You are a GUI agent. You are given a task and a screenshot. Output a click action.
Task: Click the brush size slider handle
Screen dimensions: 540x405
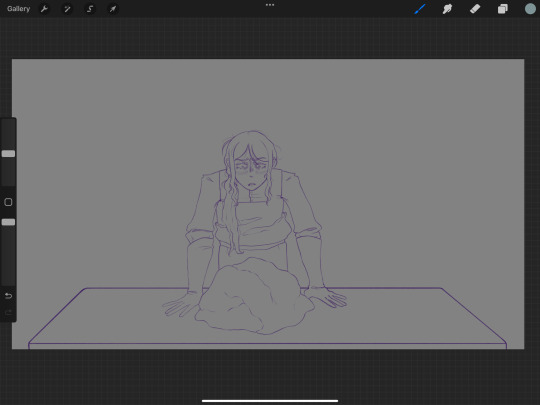coord(8,154)
